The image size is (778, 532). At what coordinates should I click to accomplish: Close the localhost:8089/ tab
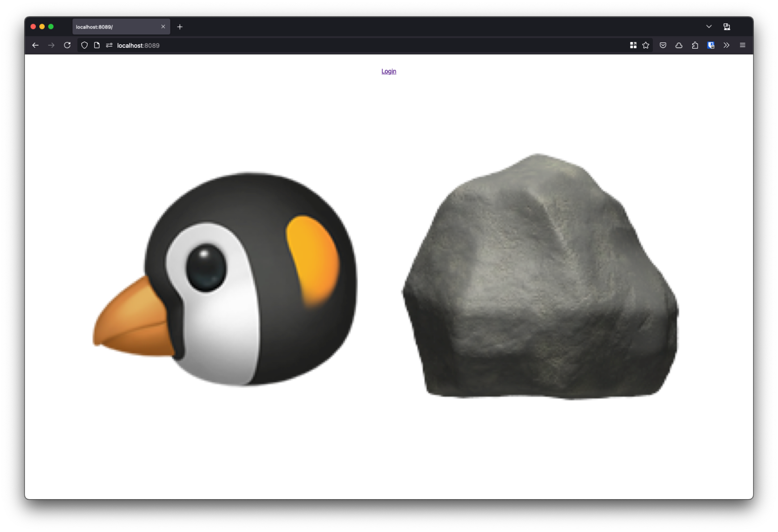coord(163,27)
